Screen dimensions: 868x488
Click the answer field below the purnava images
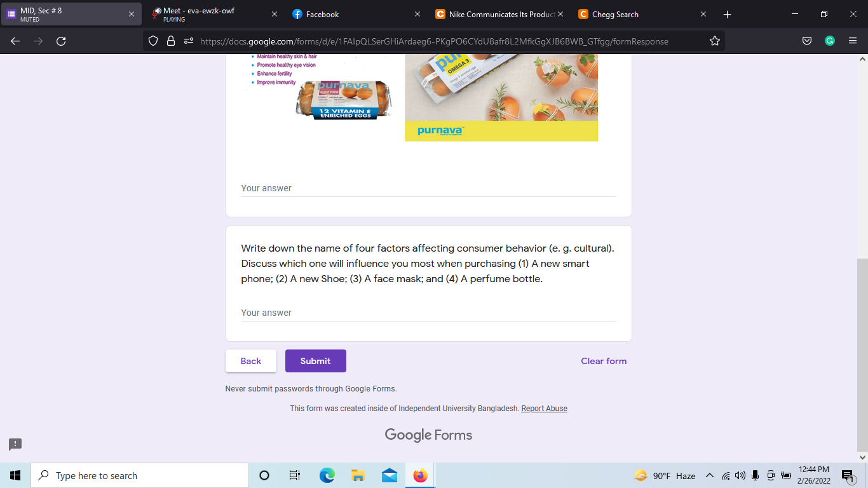pos(429,188)
